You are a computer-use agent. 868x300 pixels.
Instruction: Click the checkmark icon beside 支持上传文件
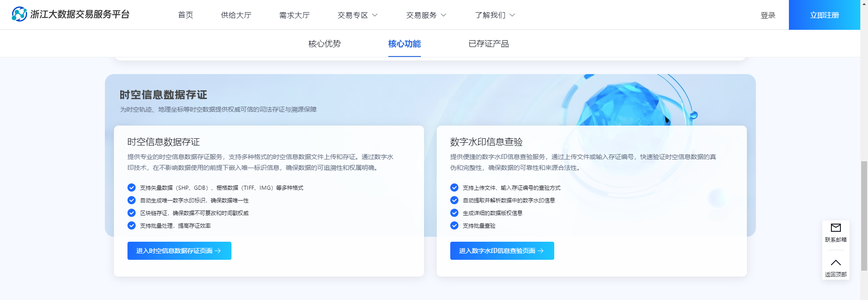(454, 187)
